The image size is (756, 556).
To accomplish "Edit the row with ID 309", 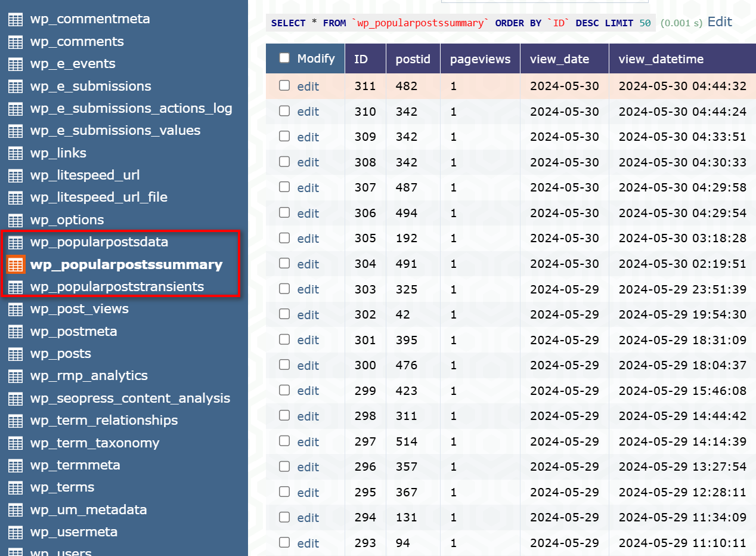I will tap(308, 137).
